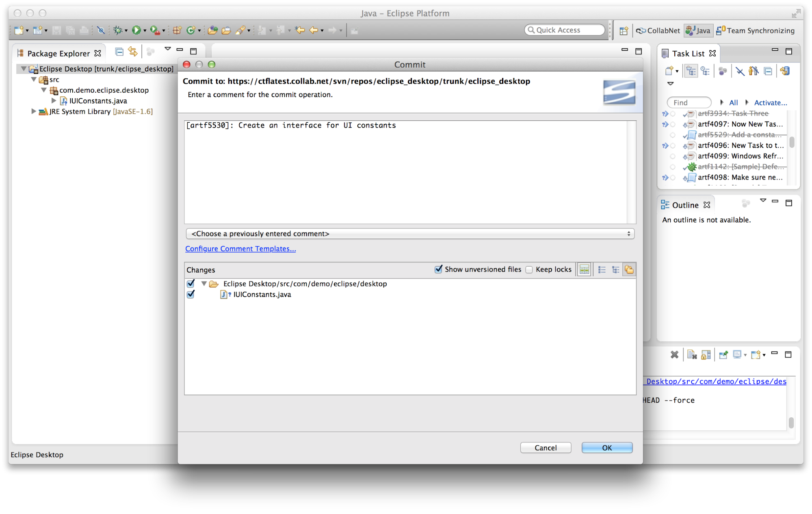
Task: Open Team Synchronizing perspective
Action: pyautogui.click(x=756, y=30)
